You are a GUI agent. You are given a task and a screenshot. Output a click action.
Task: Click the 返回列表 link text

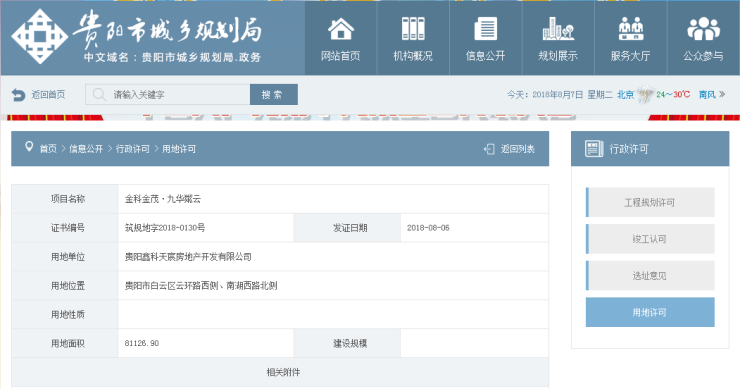click(x=518, y=149)
